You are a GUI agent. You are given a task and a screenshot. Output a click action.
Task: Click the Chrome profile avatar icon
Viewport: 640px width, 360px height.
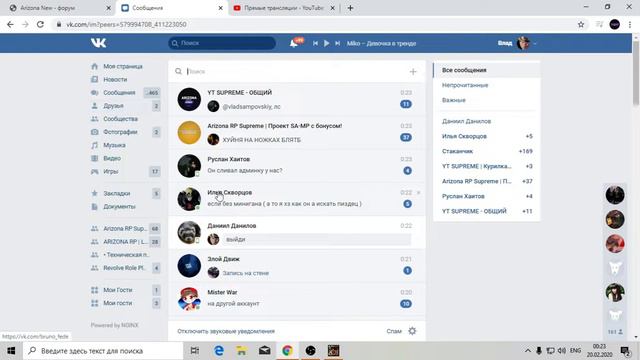point(615,24)
